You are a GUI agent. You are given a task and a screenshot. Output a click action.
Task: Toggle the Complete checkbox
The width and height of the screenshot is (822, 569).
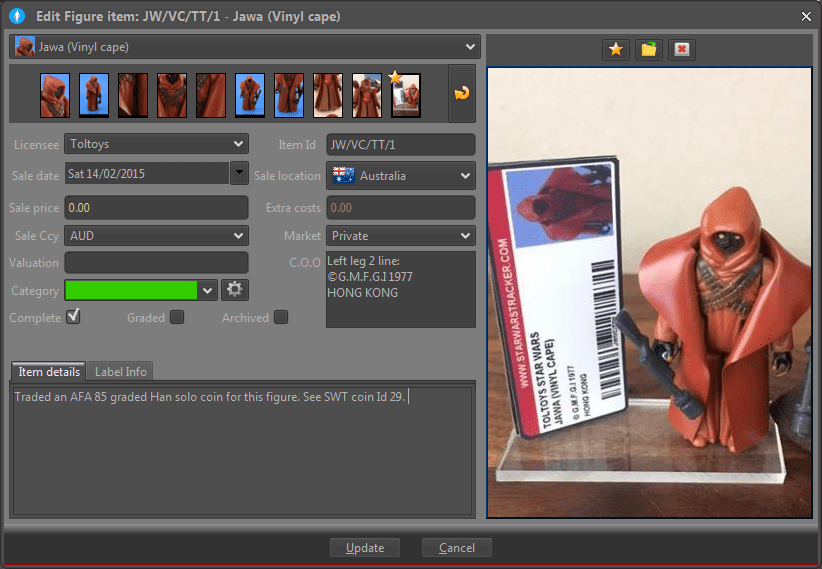click(x=73, y=317)
